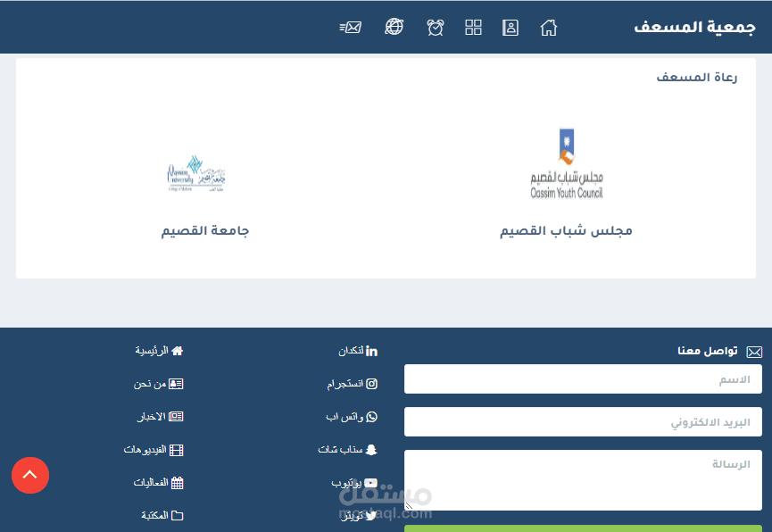
Task: Open the جامعة القصيم university logo
Action: pos(195,173)
